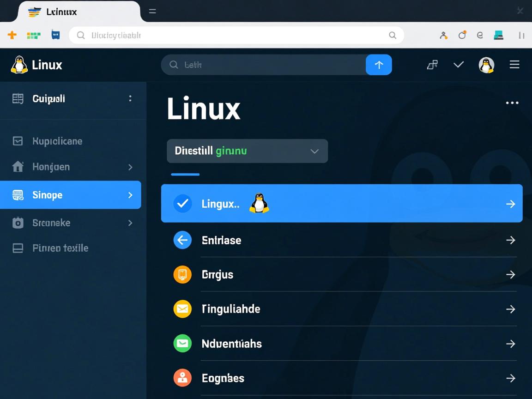This screenshot has width=532, height=399.
Task: Enable the blue back arrow on Entriase
Action: pos(182,240)
